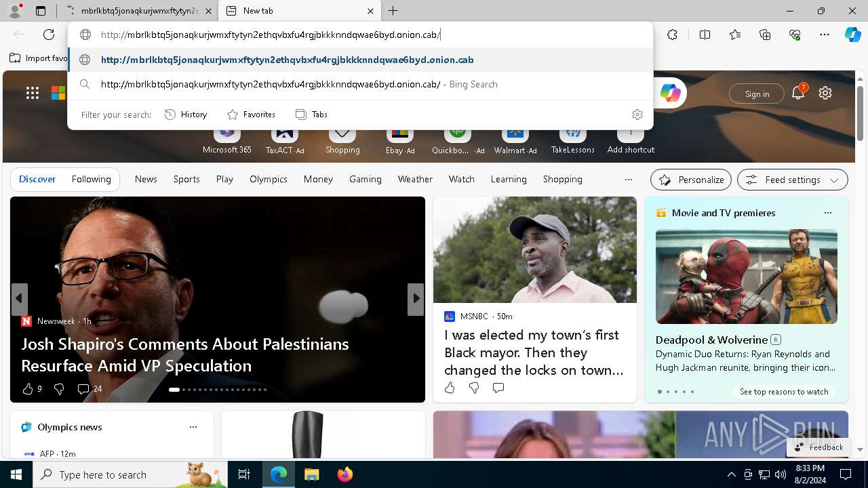The height and width of the screenshot is (488, 868).
Task: Open the Copilot button on the page
Action: (671, 93)
